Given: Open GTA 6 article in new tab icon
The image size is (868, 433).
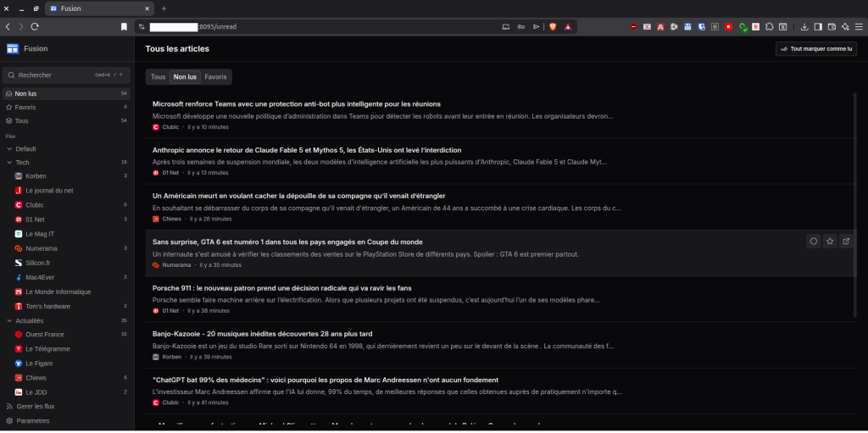Looking at the screenshot, I should coord(846,241).
